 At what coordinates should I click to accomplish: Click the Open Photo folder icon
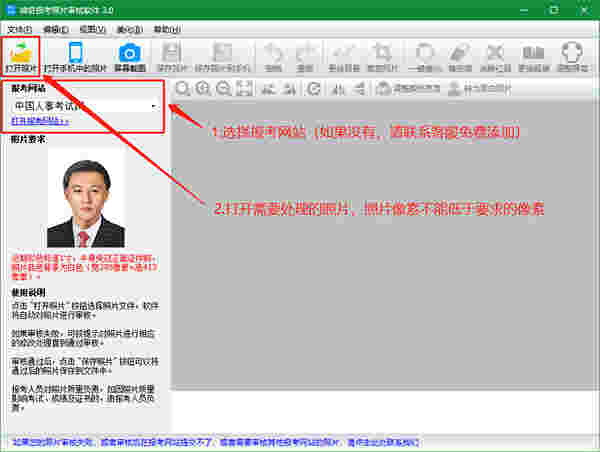(20, 52)
